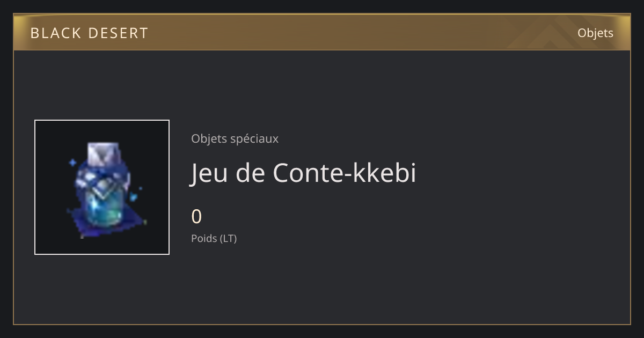Open the Objets spéciaux category

235,138
